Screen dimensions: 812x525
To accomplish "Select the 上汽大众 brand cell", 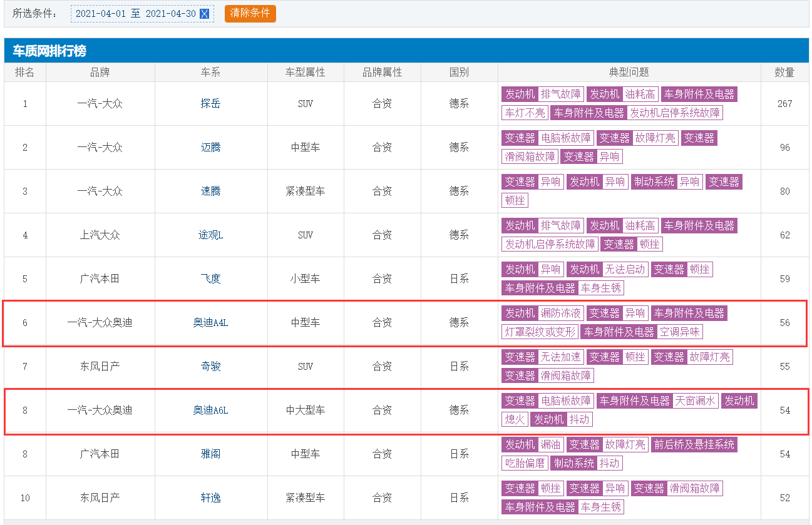I will click(x=100, y=235).
